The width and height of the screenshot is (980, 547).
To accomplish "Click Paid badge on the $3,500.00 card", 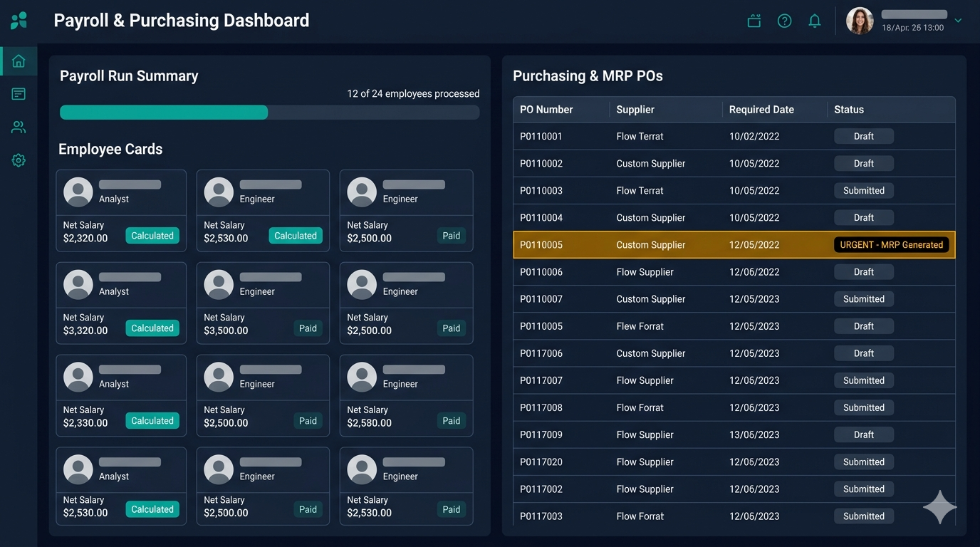I will 308,328.
